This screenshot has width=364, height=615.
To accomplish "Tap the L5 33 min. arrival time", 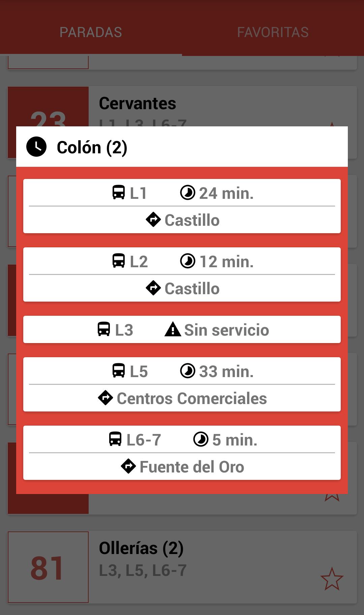I will (x=226, y=371).
